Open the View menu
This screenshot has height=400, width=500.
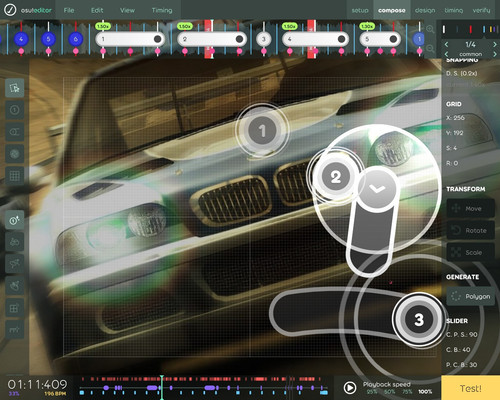tap(127, 10)
